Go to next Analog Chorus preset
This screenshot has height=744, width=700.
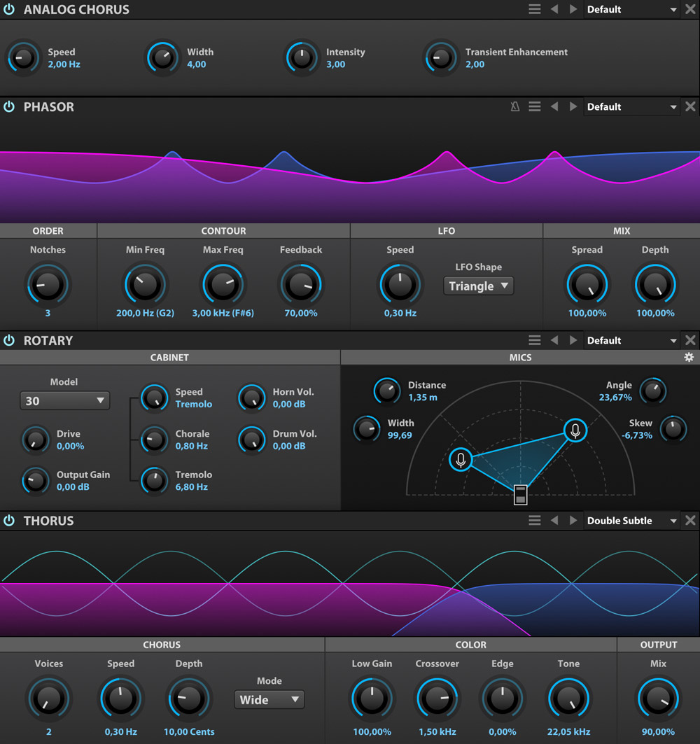(573, 9)
